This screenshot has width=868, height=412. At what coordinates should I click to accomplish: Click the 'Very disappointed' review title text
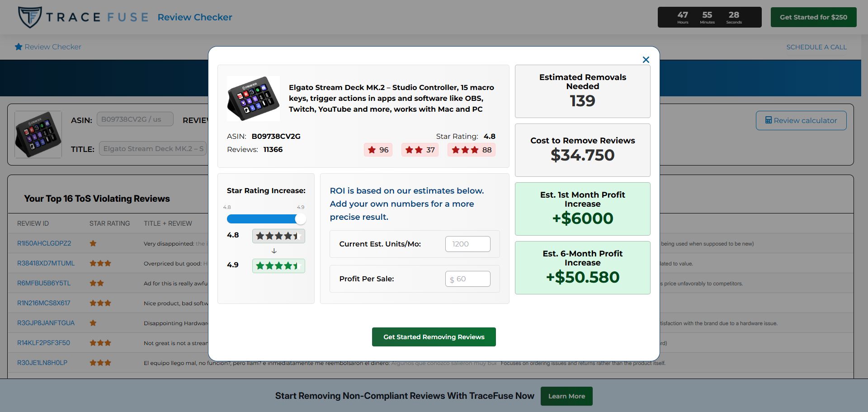coord(168,243)
